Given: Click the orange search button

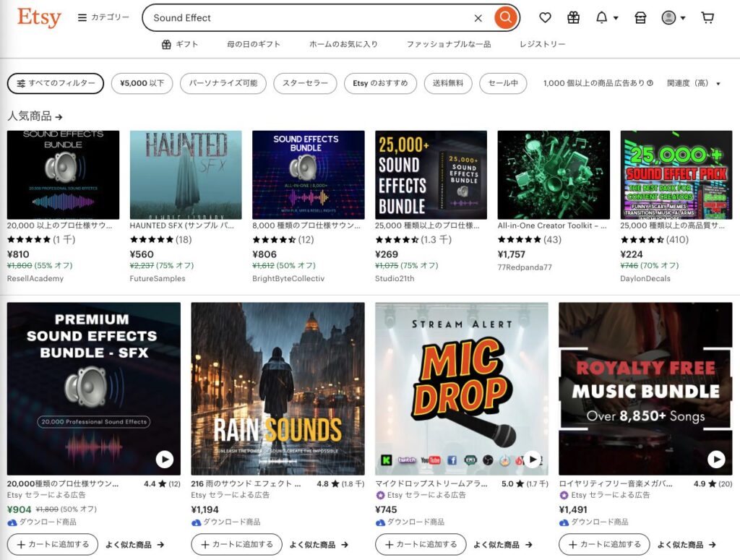Looking at the screenshot, I should (505, 17).
